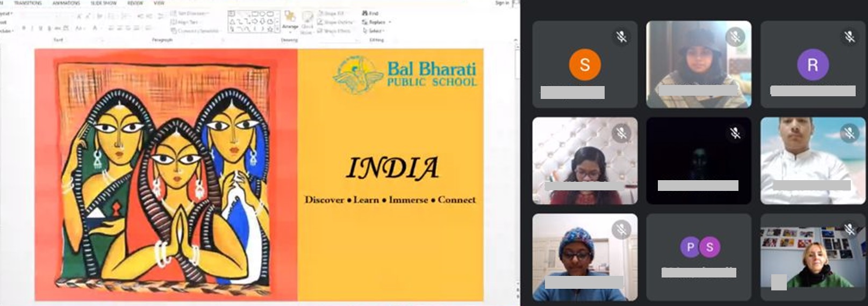Click mic icon on blue beanie participant tile
Screen dimensions: 868x306
(x=621, y=230)
